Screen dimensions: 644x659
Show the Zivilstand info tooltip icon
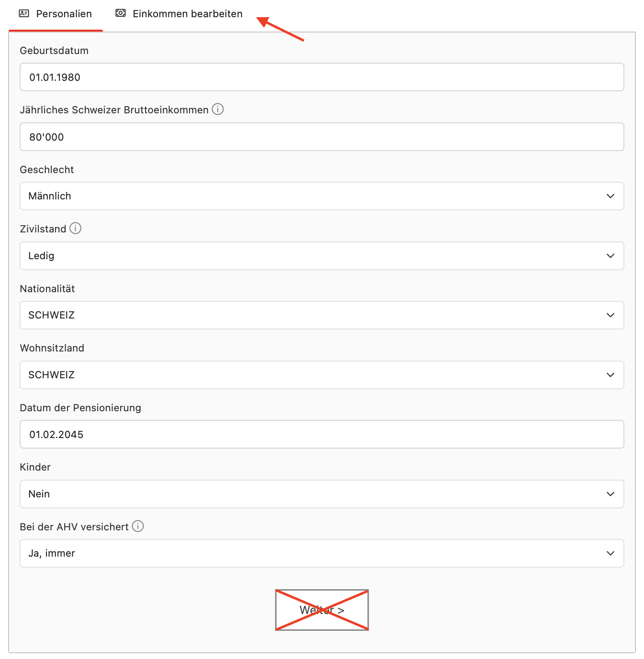pos(76,229)
